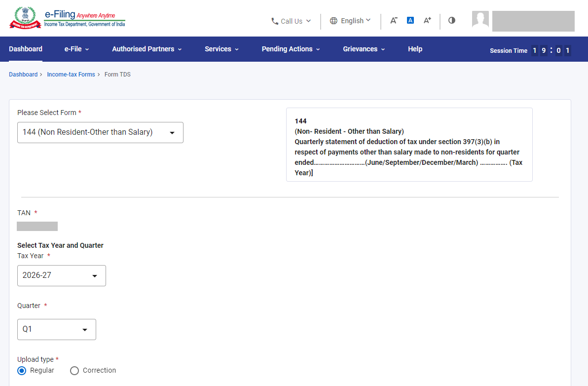588x386 pixels.
Task: Reset to default font size icon
Action: pyautogui.click(x=410, y=20)
